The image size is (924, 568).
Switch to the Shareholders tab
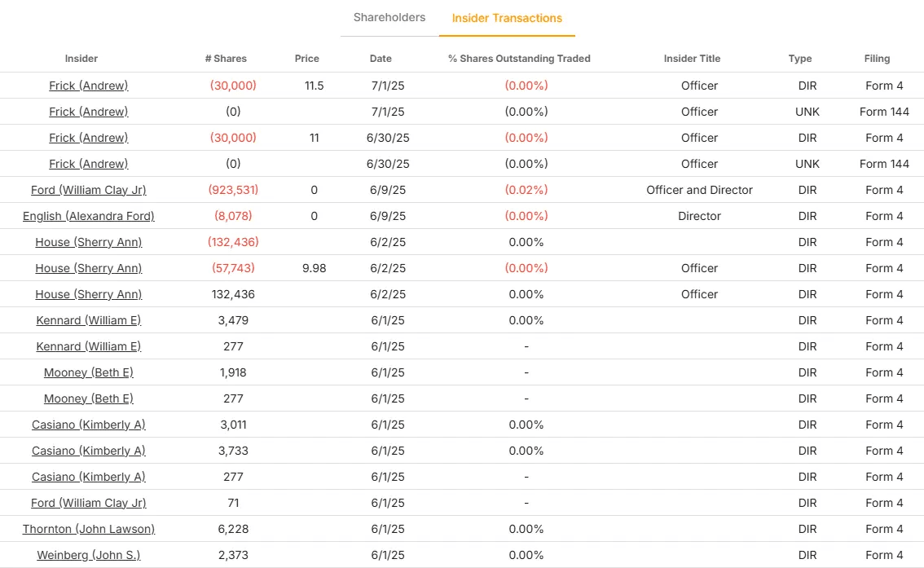coord(389,17)
